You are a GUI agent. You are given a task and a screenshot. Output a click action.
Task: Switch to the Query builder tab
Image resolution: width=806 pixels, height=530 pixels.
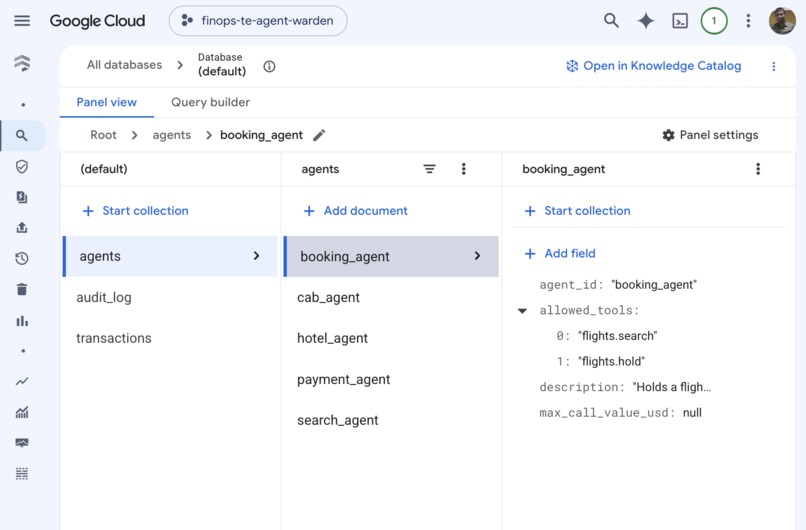[210, 102]
